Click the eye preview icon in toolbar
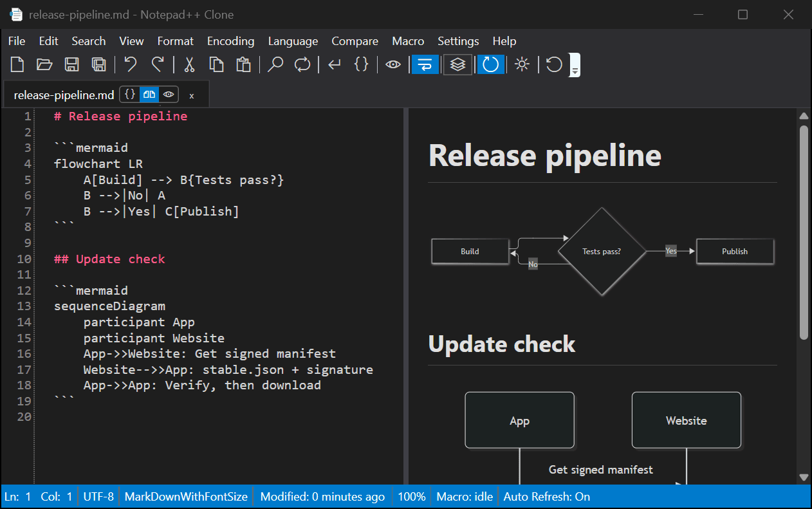812x509 pixels. [393, 64]
